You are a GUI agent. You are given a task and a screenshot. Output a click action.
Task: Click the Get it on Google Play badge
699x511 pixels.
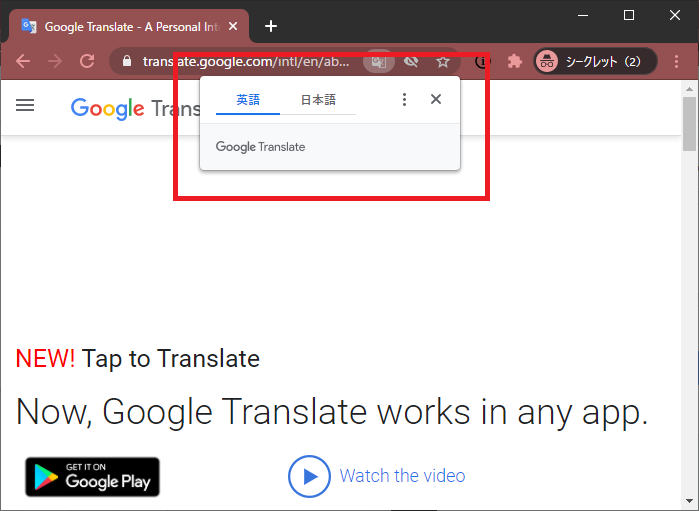coord(92,477)
